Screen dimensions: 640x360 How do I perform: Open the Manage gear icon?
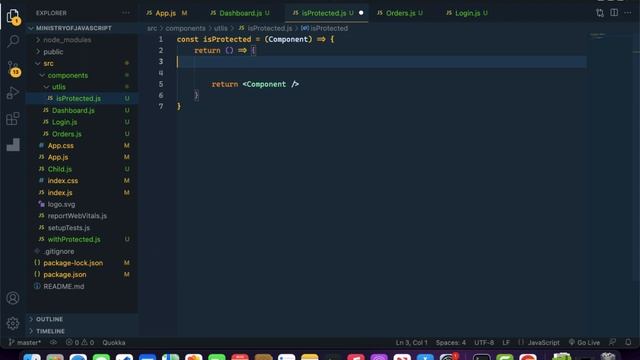tap(13, 323)
